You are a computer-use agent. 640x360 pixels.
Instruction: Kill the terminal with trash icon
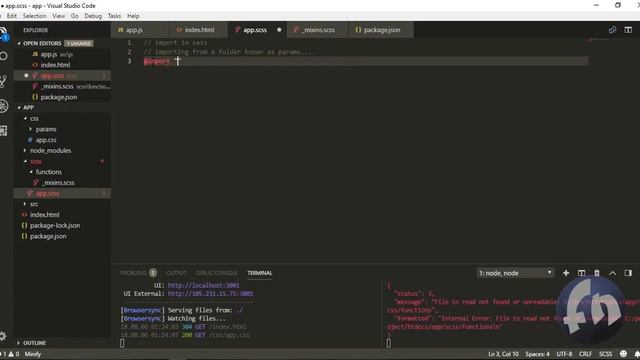point(597,273)
